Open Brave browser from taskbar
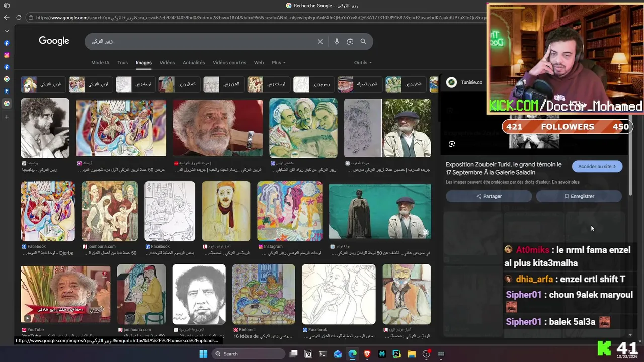Screen dimensions: 644x362 [x=367, y=354]
